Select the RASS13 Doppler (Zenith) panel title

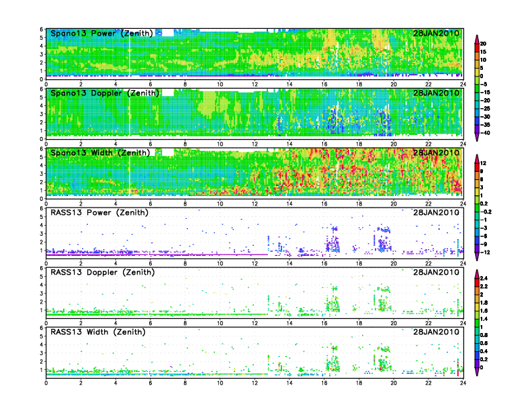(x=102, y=272)
